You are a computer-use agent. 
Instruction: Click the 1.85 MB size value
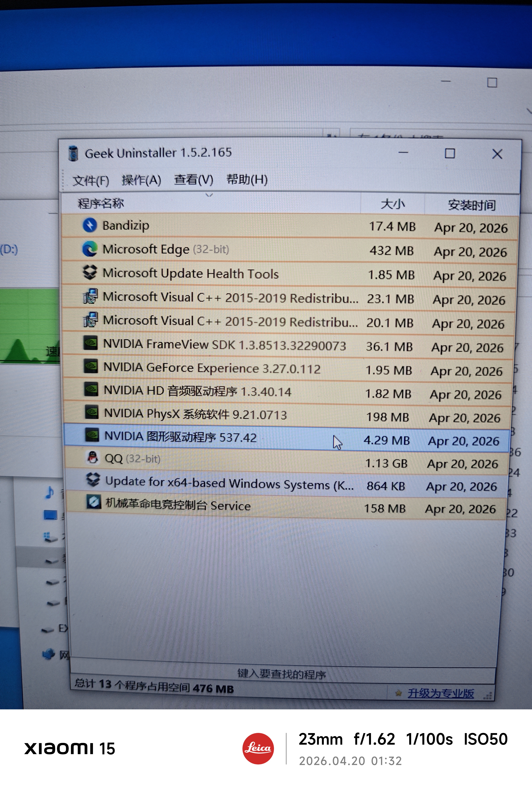(x=391, y=275)
